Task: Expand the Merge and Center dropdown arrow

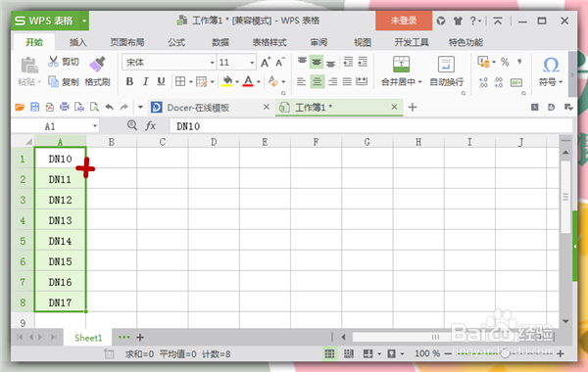Action: click(419, 81)
